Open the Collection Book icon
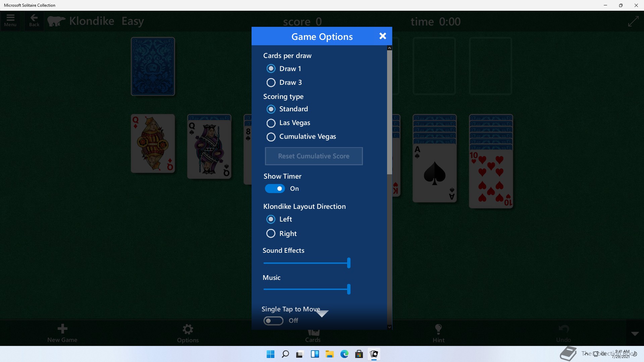The height and width of the screenshot is (362, 644). [x=569, y=354]
